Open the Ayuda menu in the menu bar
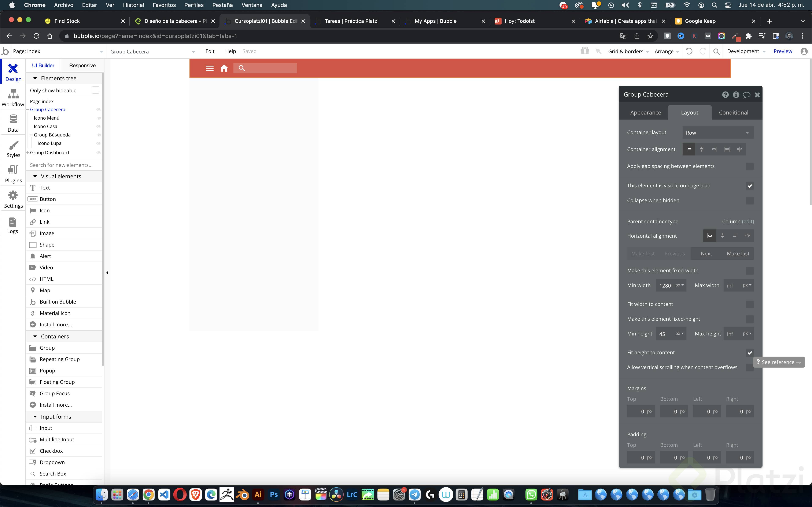Image resolution: width=812 pixels, height=507 pixels. coord(279,5)
